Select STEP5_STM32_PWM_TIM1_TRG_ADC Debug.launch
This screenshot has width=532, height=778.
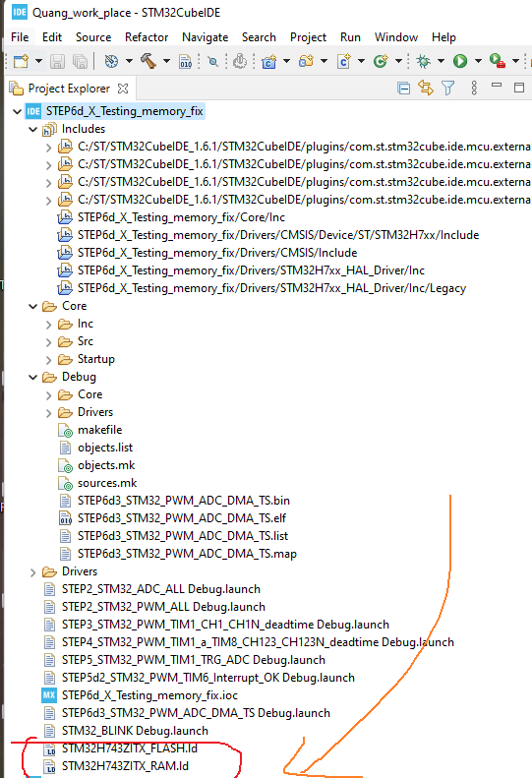click(x=194, y=660)
